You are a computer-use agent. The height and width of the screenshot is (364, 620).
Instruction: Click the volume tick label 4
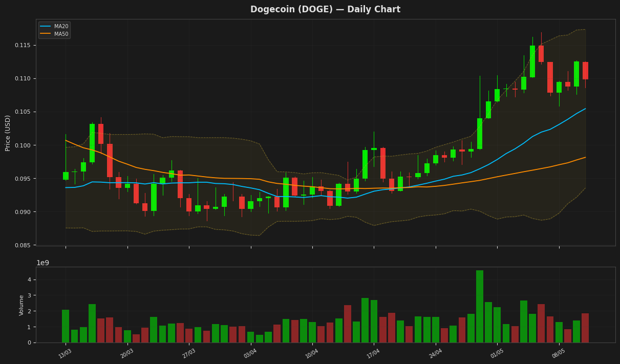pyautogui.click(x=29, y=280)
